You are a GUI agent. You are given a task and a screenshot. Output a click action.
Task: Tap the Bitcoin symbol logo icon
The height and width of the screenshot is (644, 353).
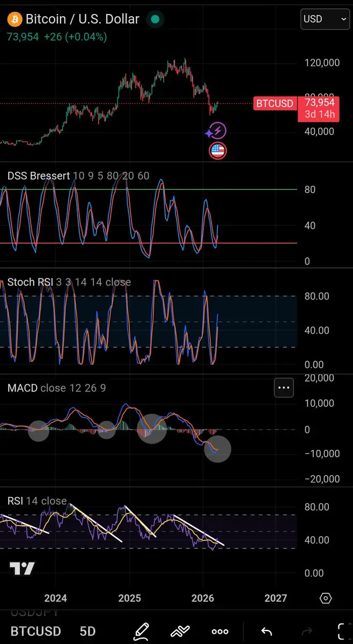14,19
